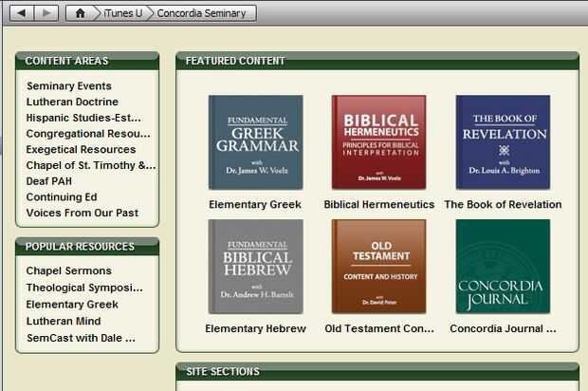Select the Concordia Seminary breadcrumb

point(201,13)
